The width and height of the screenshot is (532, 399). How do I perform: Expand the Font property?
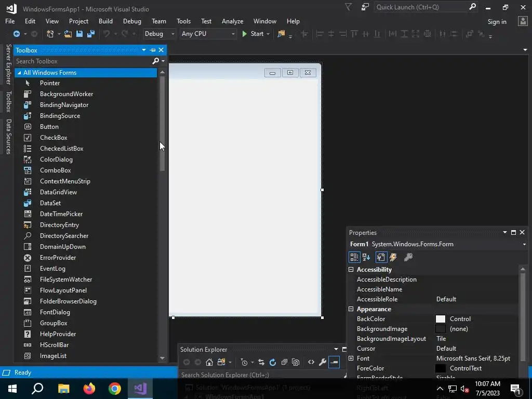coord(351,358)
